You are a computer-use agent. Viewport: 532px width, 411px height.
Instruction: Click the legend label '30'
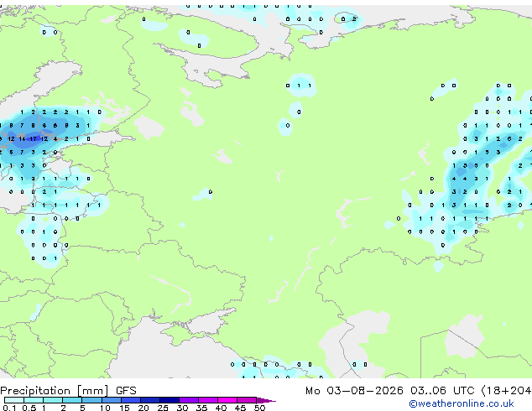coord(183,408)
